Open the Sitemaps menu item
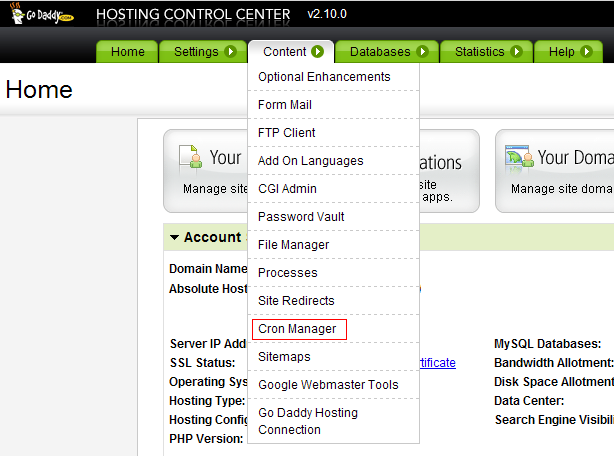The height and width of the screenshot is (456, 614). pos(284,357)
